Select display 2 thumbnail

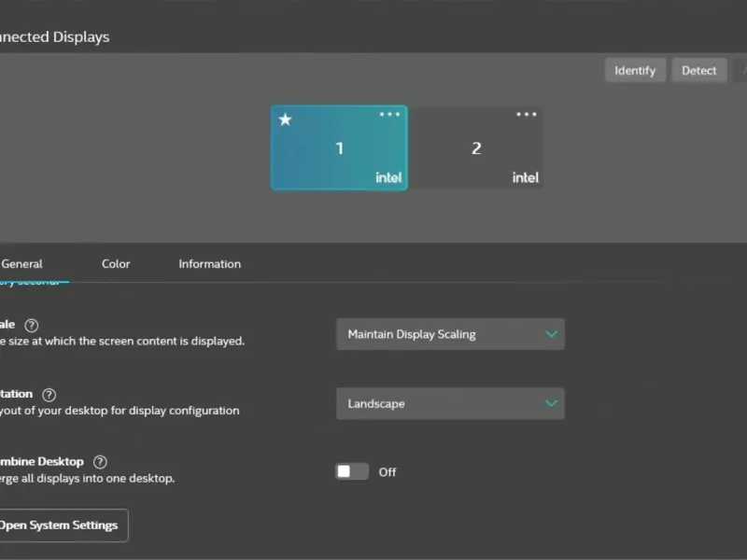point(476,147)
